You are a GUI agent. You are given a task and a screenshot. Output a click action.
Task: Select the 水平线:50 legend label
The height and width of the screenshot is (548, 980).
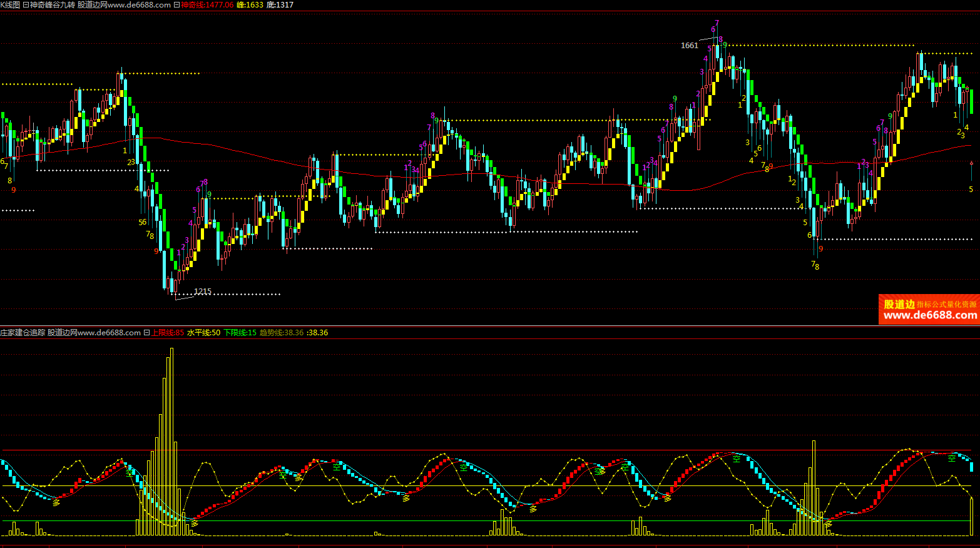click(x=203, y=333)
